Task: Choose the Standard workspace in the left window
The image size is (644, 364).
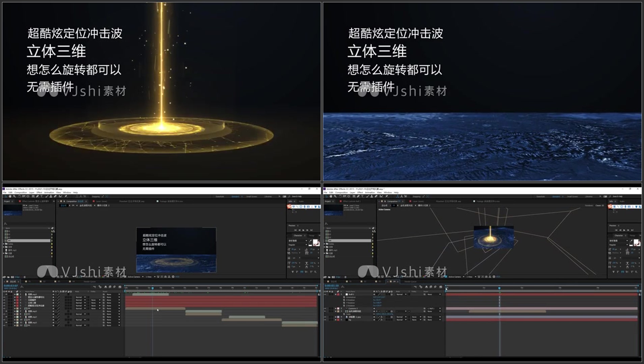Action: point(235,196)
